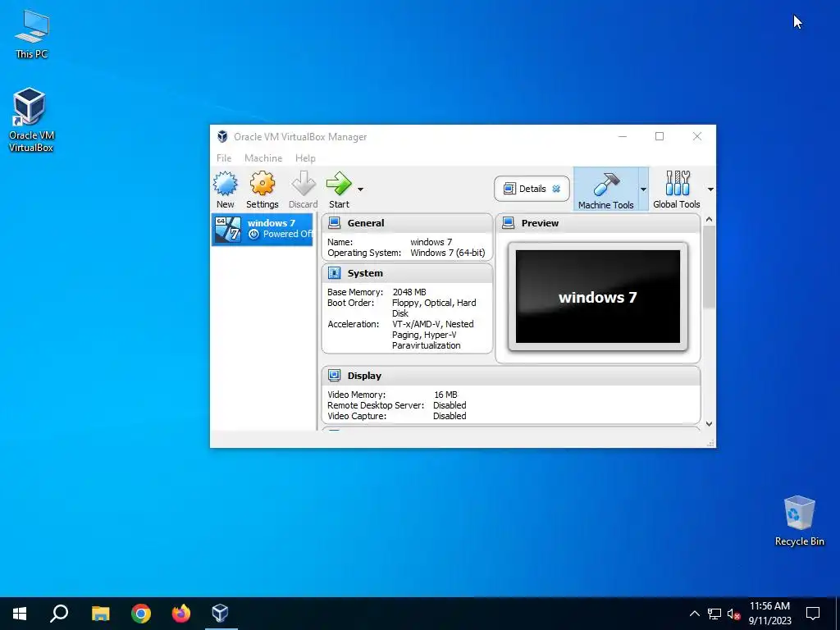Launch Google Chrome from the taskbar
This screenshot has width=840, height=630.
(x=141, y=614)
